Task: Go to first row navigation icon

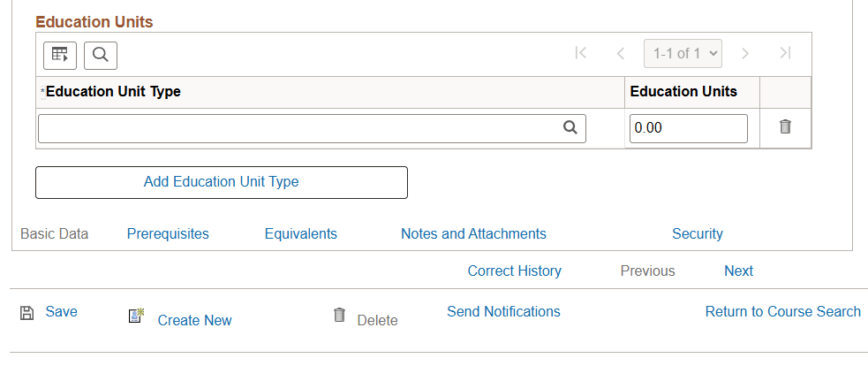Action: pos(580,53)
